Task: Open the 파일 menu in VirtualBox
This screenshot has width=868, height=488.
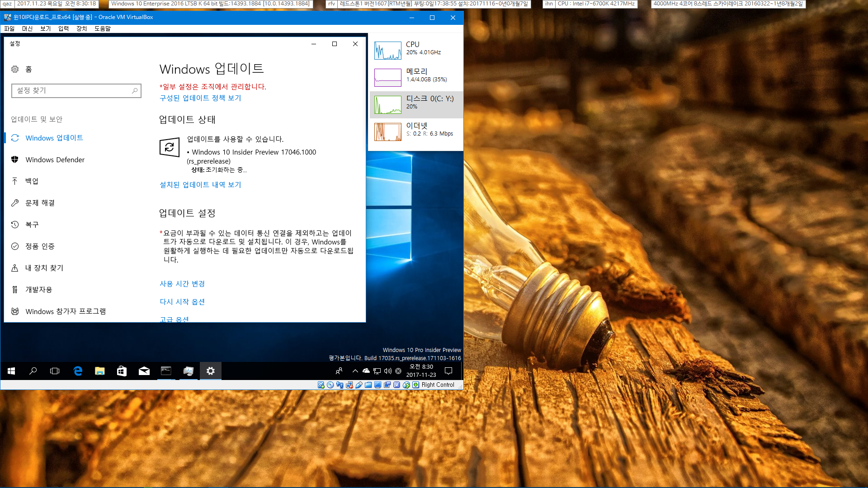Action: click(9, 28)
